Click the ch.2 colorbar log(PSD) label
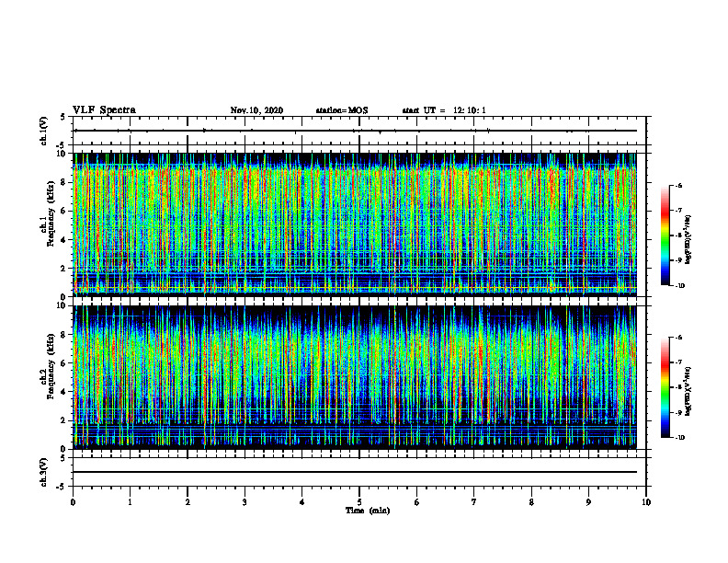 point(689,391)
